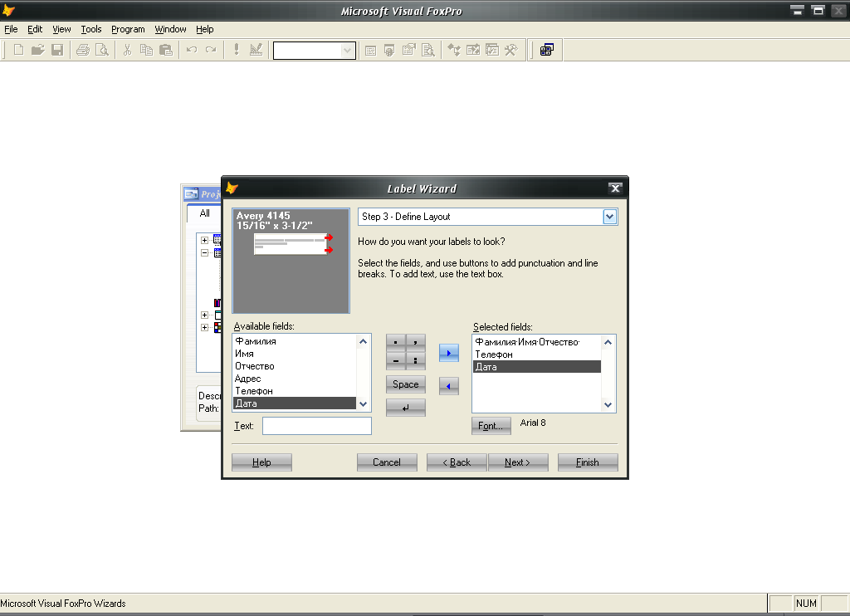Click the Data Session Window toolbar icon
The image size is (850, 616).
(389, 51)
